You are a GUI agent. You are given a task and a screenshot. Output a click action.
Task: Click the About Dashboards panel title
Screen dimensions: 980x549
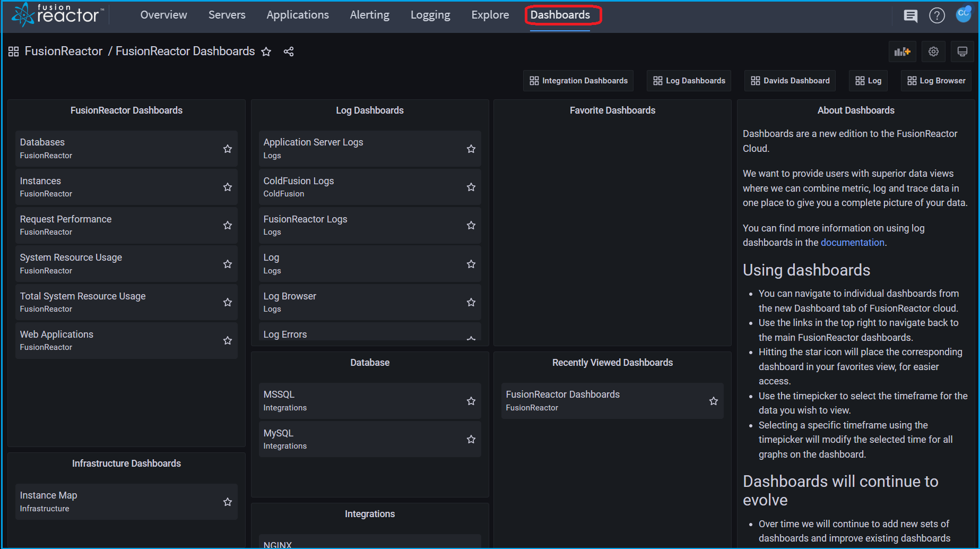click(856, 110)
